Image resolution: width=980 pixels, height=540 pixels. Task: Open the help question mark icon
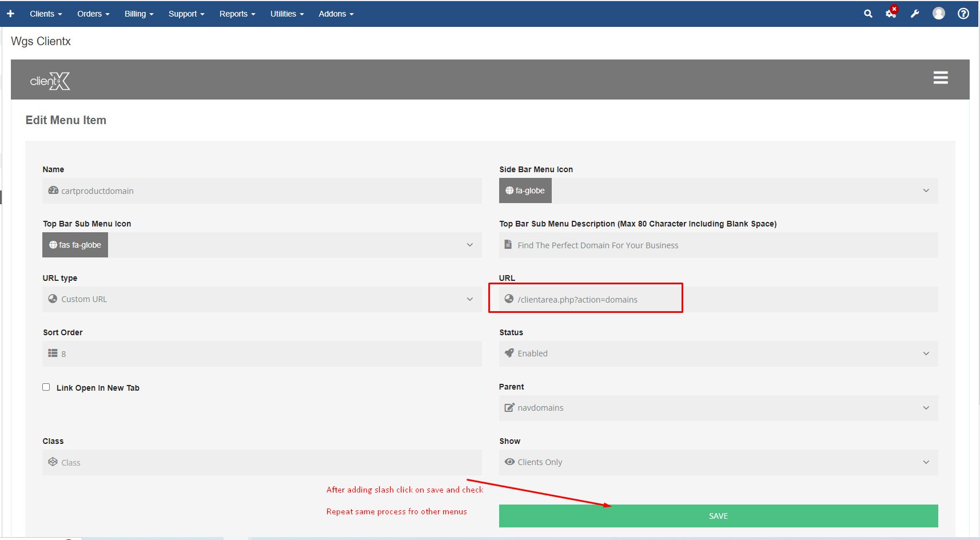coord(963,14)
